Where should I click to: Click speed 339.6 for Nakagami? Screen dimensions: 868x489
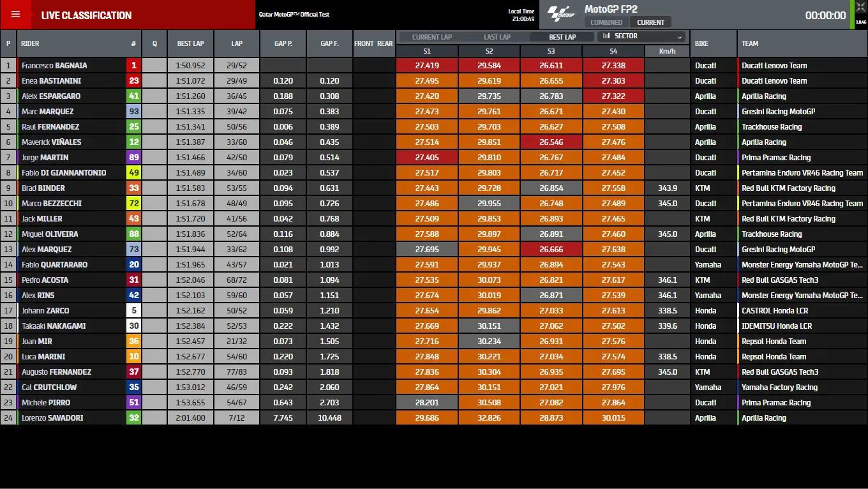(667, 326)
